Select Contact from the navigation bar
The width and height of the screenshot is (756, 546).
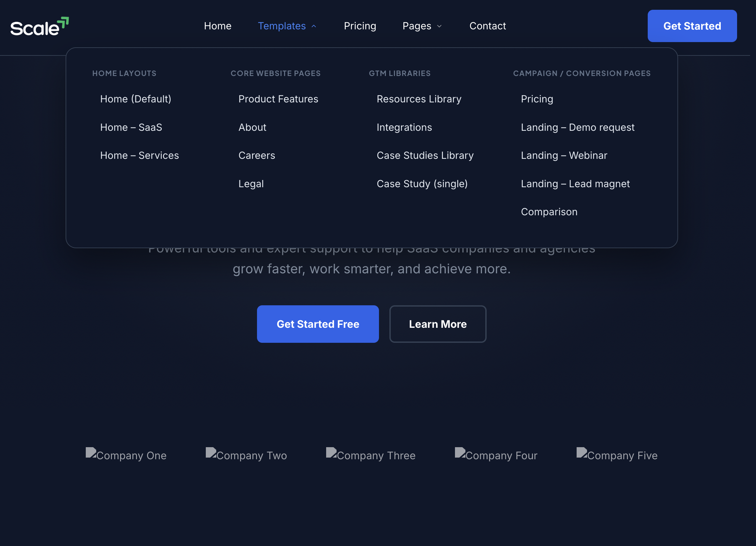tap(488, 26)
